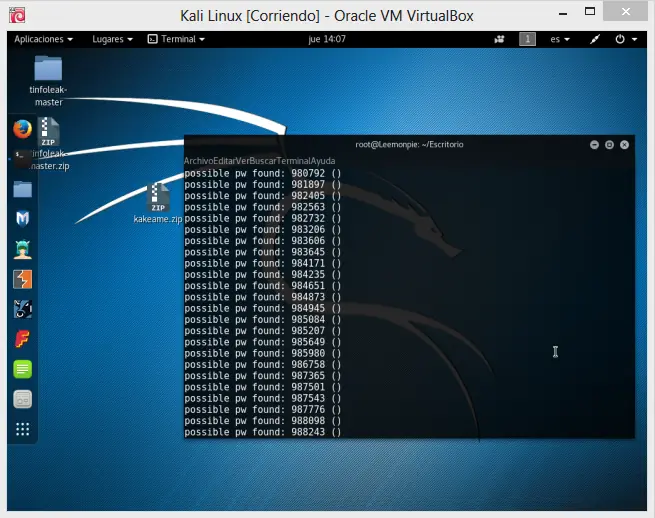The width and height of the screenshot is (655, 518).
Task: Maximize the VirtualBox window
Action: 589,11
